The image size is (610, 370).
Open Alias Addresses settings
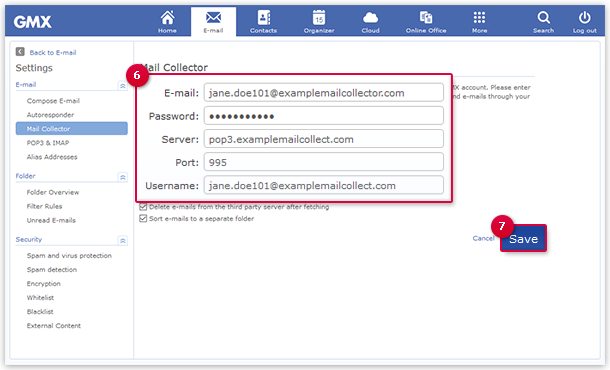(52, 157)
